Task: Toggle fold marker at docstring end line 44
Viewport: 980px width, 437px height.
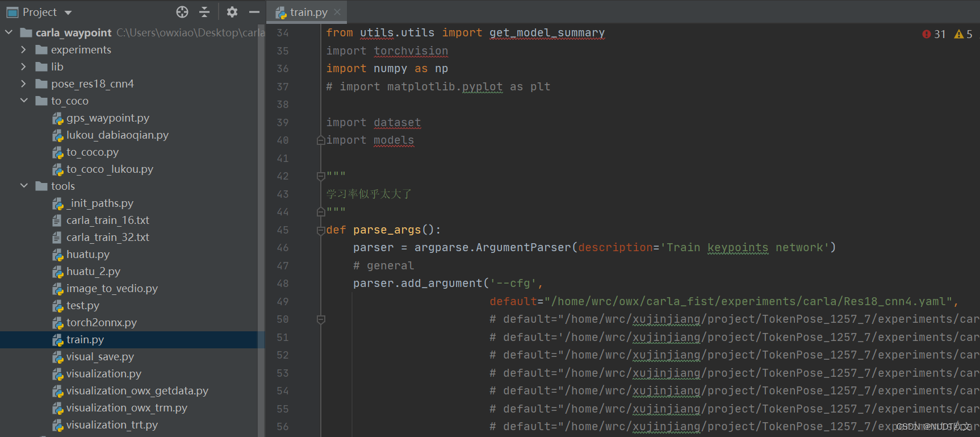Action: (x=321, y=212)
